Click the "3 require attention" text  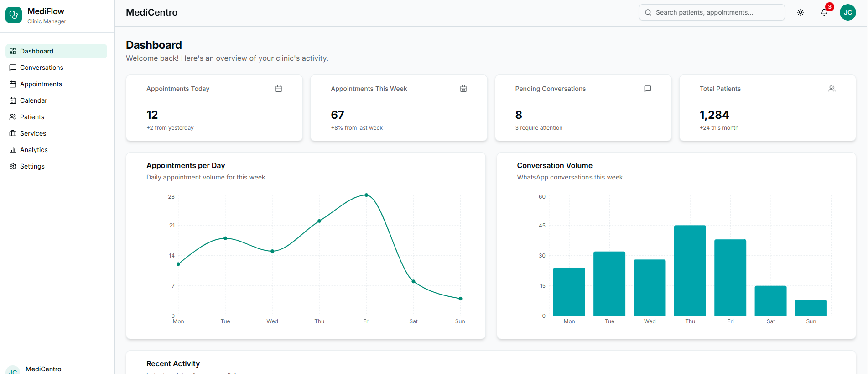539,128
